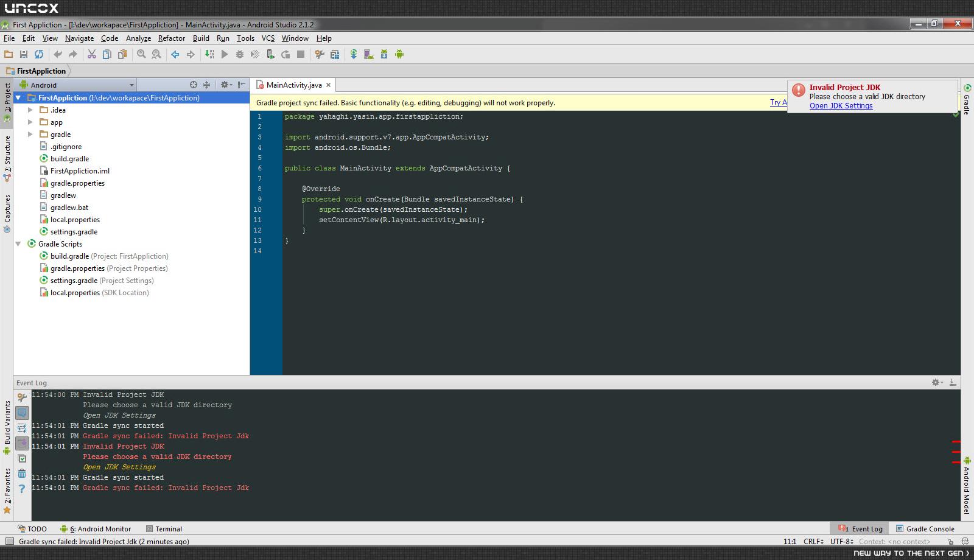Sync project with Gradle files icon
The height and width of the screenshot is (560, 974).
click(x=354, y=54)
